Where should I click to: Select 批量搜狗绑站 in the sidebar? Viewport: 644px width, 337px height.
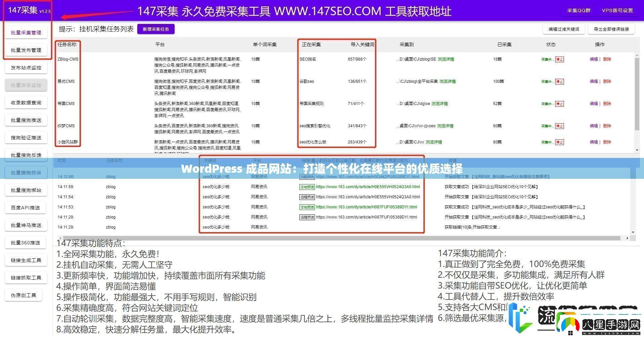[26, 190]
